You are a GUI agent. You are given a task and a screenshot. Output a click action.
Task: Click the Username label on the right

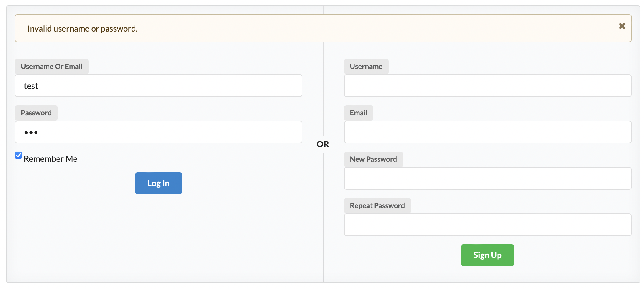[x=366, y=66]
